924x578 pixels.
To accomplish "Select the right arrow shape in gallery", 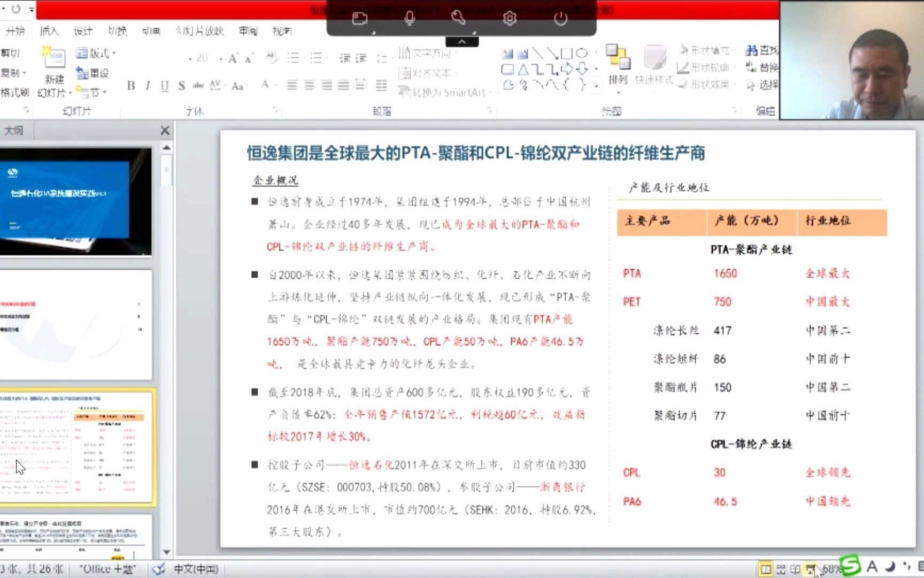I will point(567,69).
